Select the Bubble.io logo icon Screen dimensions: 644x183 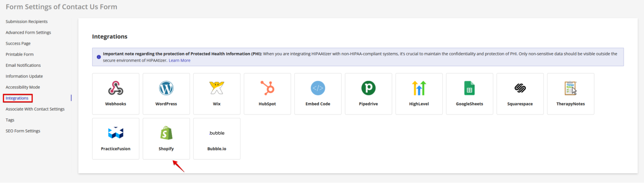tap(217, 133)
